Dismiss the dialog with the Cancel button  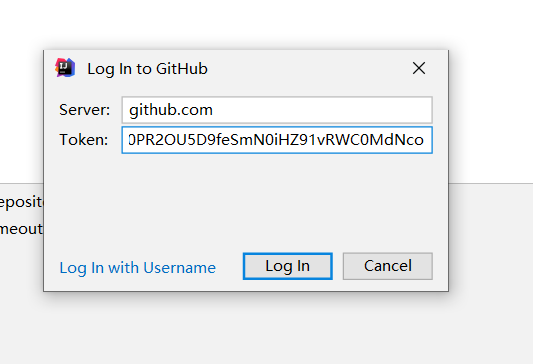(x=388, y=266)
